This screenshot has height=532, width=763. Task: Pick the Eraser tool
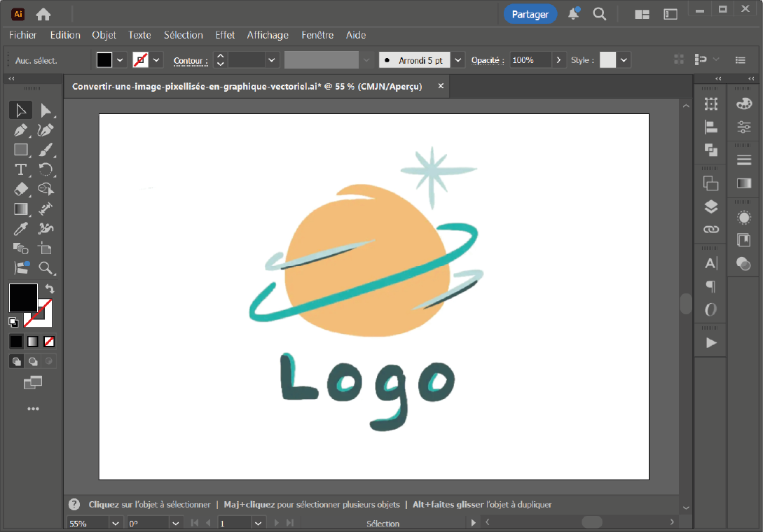pos(21,189)
